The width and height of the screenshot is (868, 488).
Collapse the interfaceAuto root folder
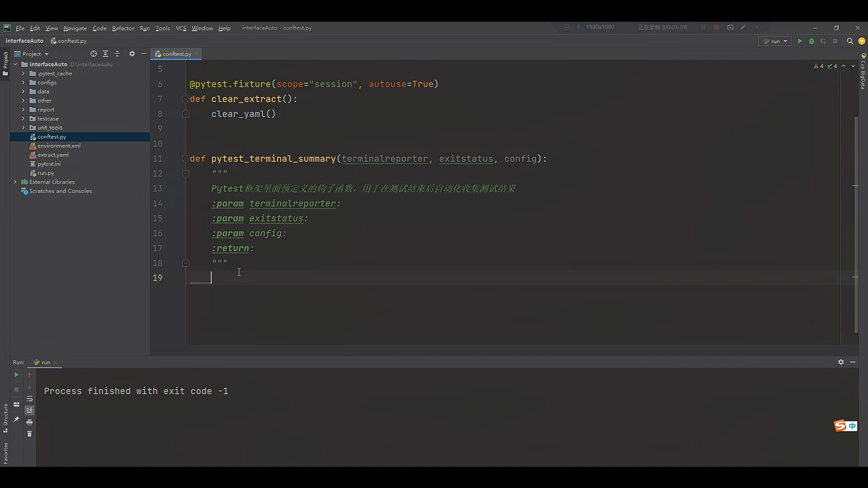click(x=15, y=64)
